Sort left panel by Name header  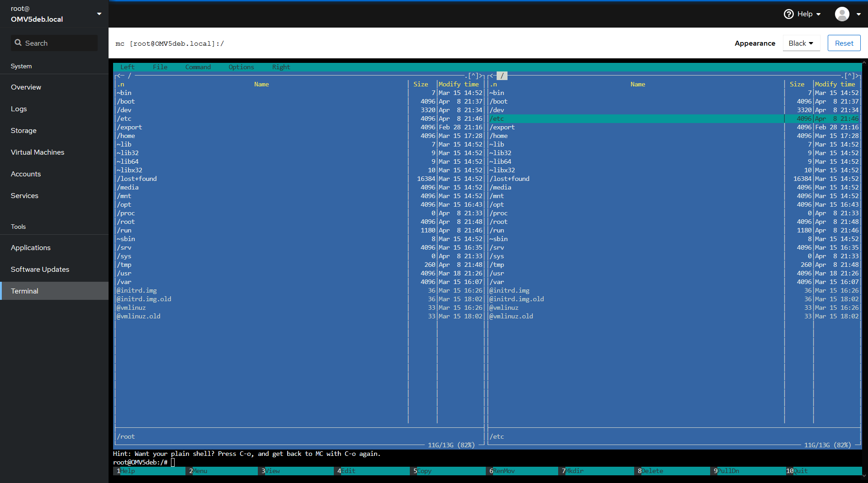click(261, 84)
